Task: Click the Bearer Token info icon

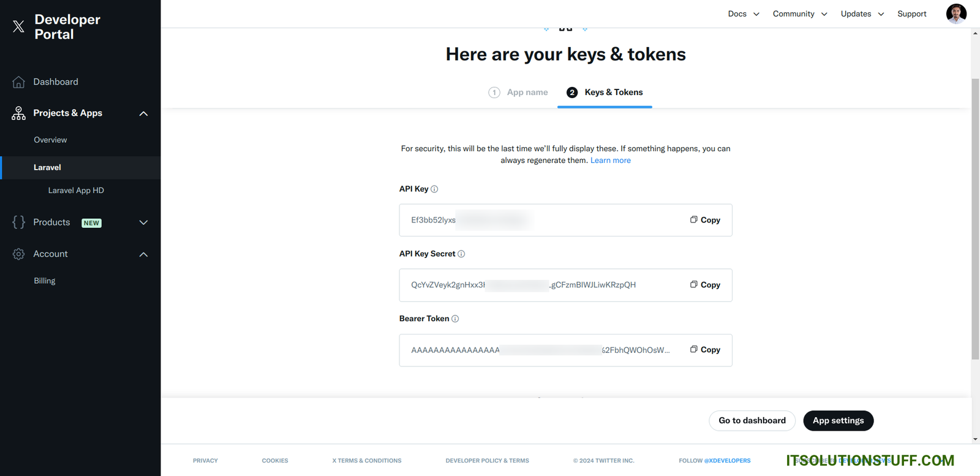Action: tap(455, 319)
